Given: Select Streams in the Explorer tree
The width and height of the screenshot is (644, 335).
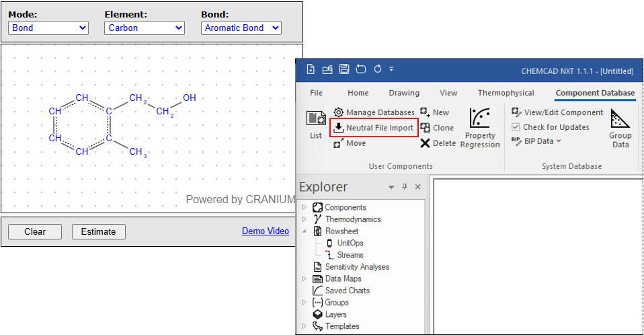Looking at the screenshot, I should (350, 255).
